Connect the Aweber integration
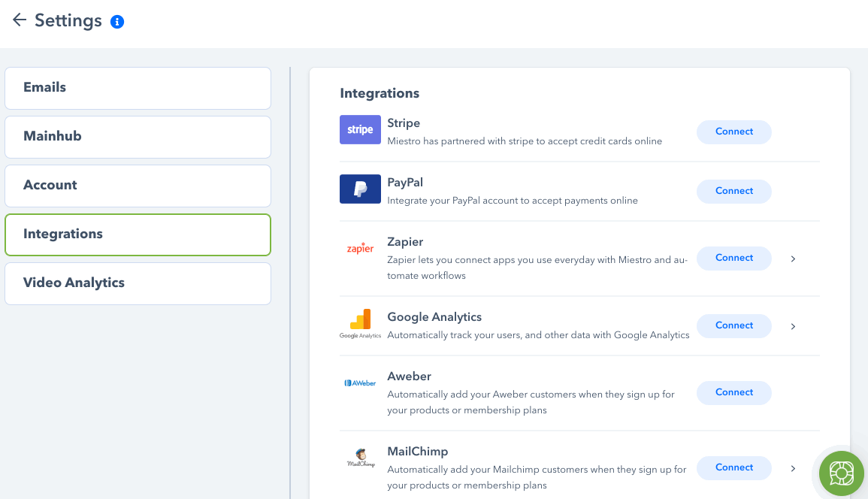868x499 pixels. [734, 393]
